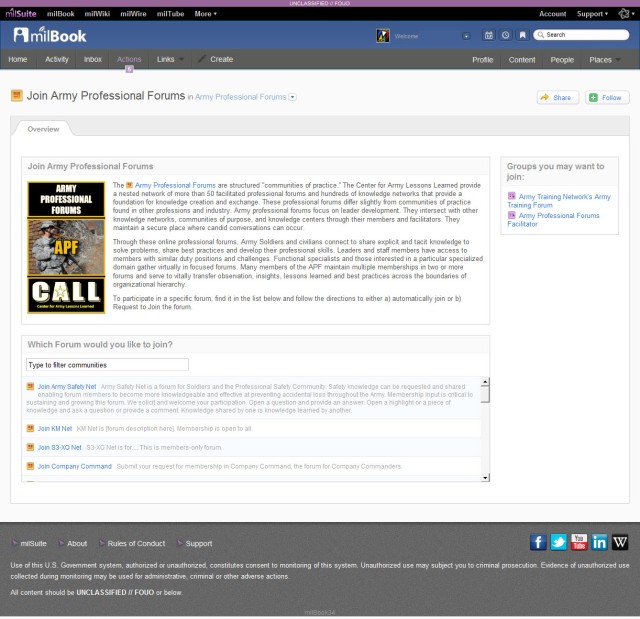Open the Profile menu item
640x619 pixels.
(x=482, y=60)
